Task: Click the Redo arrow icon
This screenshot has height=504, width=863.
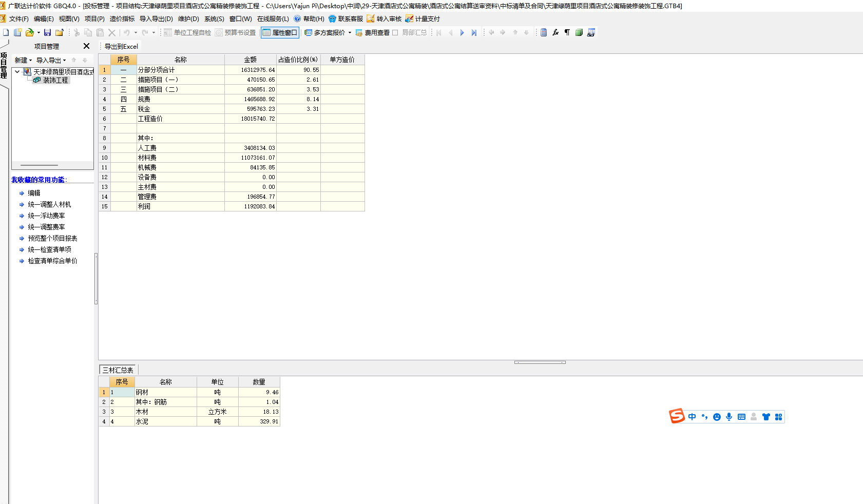Action: click(x=145, y=32)
